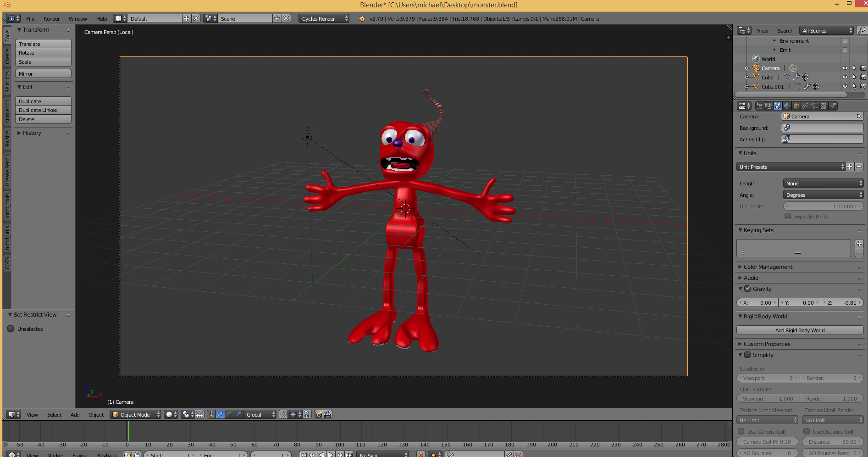The image size is (868, 457).
Task: Click the 3D view editor type selector
Action: (x=14, y=414)
